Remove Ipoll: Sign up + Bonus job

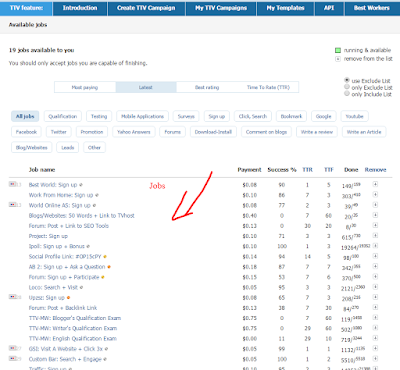[375, 246]
